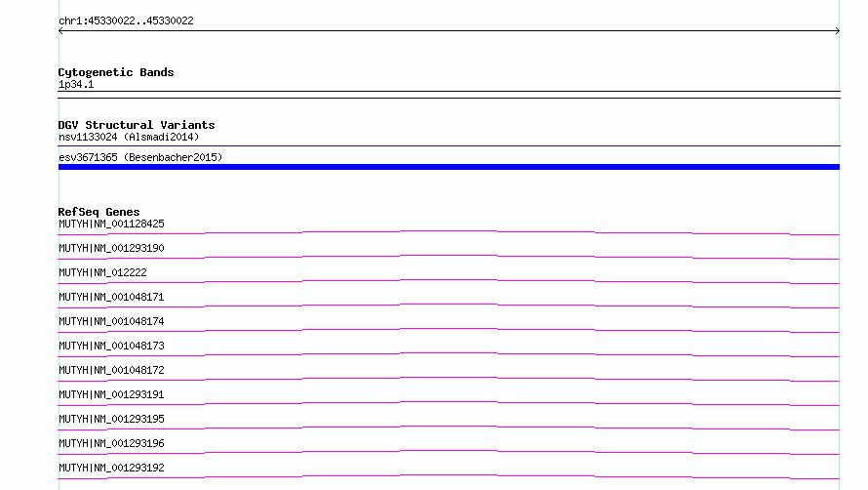
Task: Select transcript MUTYH|NM_001048173
Action: [111, 346]
